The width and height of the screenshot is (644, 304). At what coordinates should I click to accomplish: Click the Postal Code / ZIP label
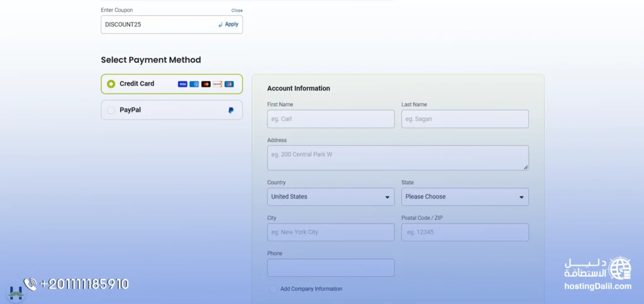[422, 218]
